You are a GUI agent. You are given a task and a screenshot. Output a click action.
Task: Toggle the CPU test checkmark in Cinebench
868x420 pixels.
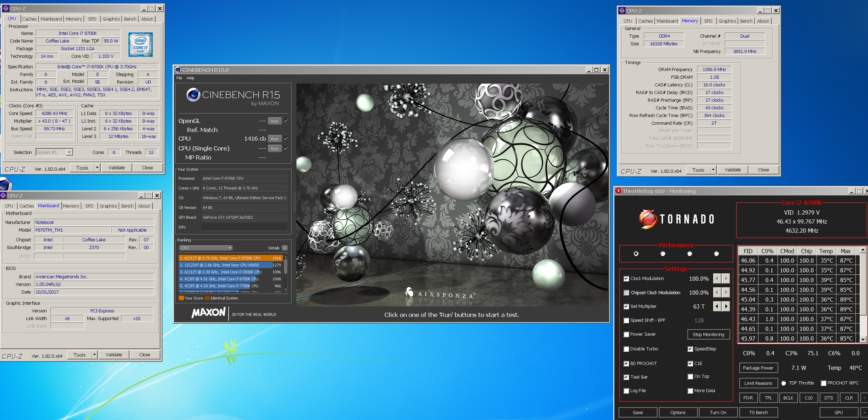(x=286, y=139)
